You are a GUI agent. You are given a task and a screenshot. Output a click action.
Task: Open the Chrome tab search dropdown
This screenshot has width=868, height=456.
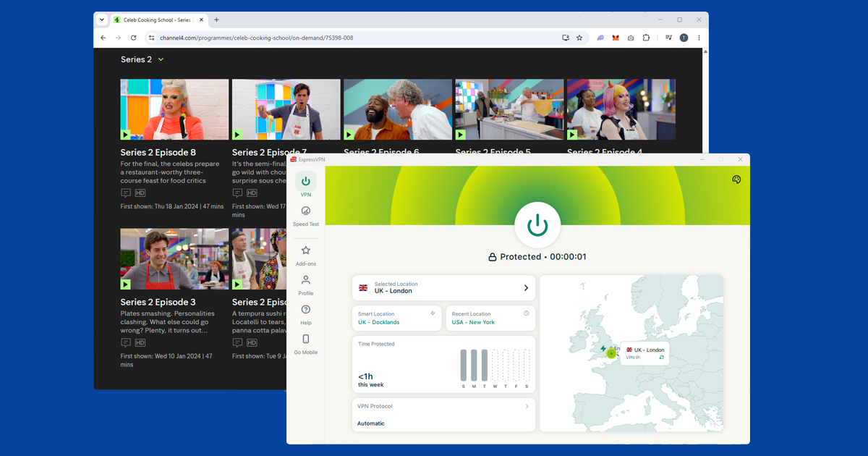101,20
